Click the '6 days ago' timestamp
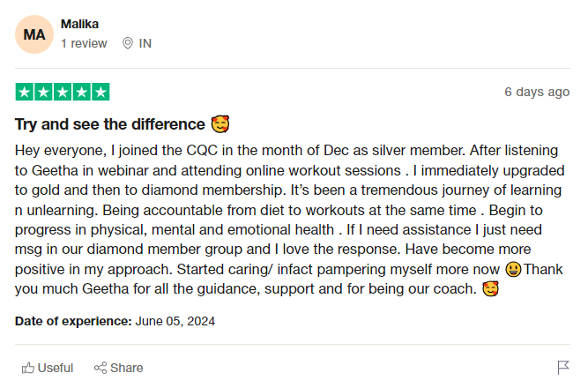This screenshot has height=388, width=588. [536, 92]
